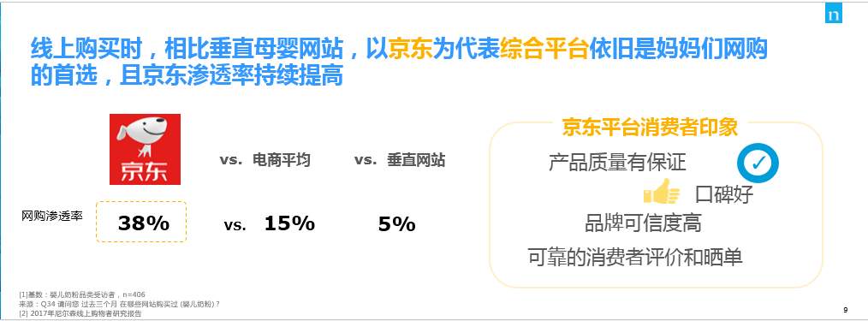Click the 产品质量有保证 text line
868x321 pixels.
[x=617, y=162]
